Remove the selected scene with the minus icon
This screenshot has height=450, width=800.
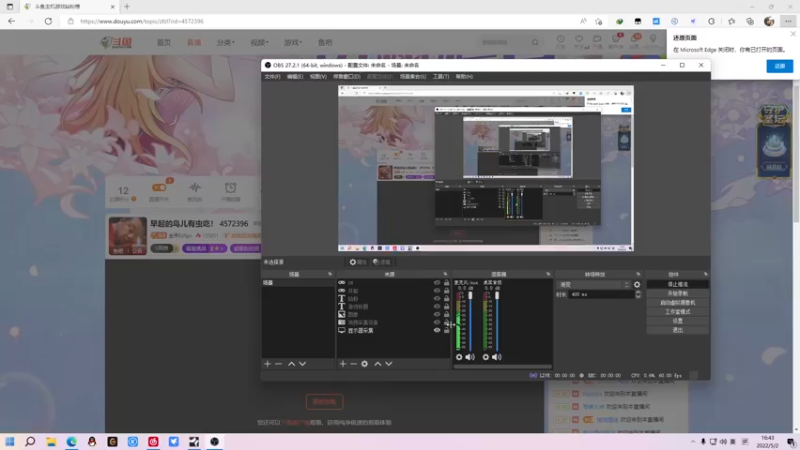[279, 364]
